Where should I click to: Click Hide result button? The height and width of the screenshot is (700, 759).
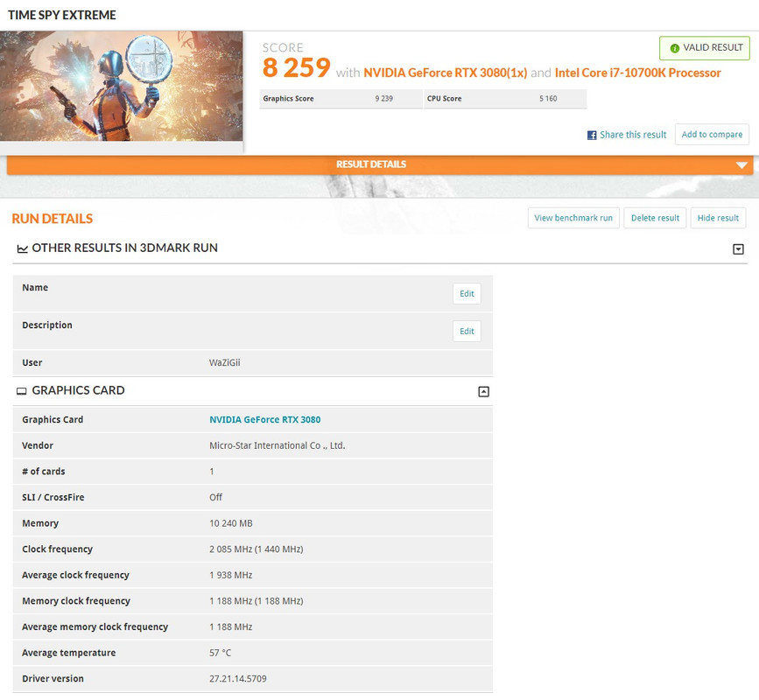[x=718, y=218]
